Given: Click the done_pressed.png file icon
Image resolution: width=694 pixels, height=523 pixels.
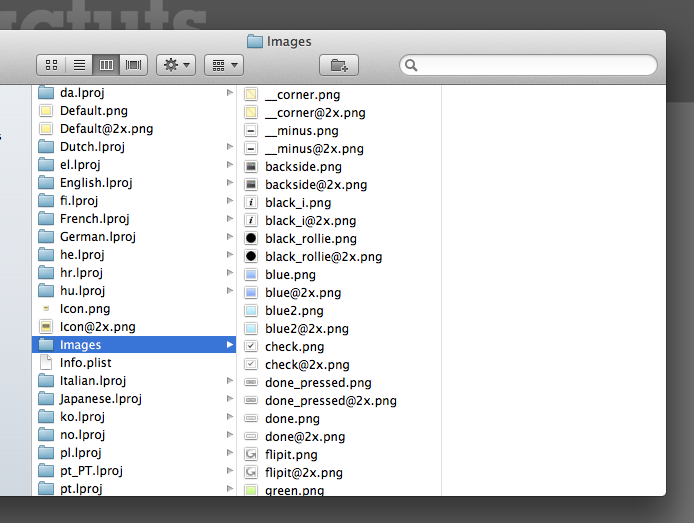Looking at the screenshot, I should click(x=251, y=382).
